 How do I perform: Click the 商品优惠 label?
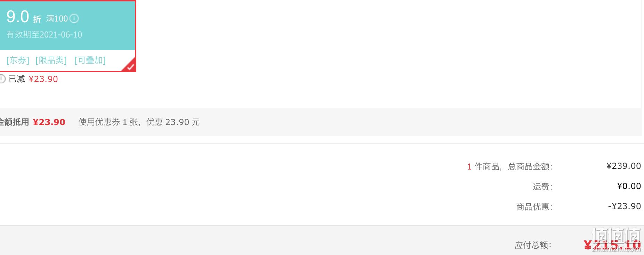(534, 207)
